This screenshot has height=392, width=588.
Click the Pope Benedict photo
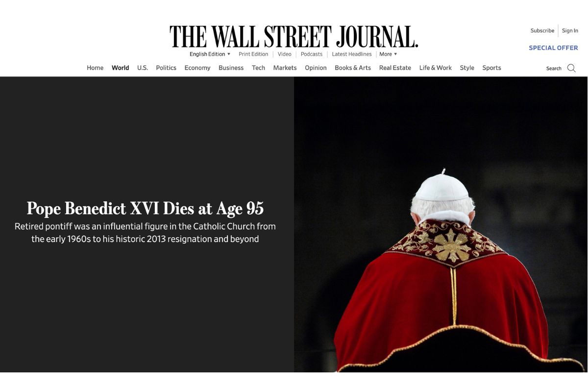pyautogui.click(x=441, y=224)
